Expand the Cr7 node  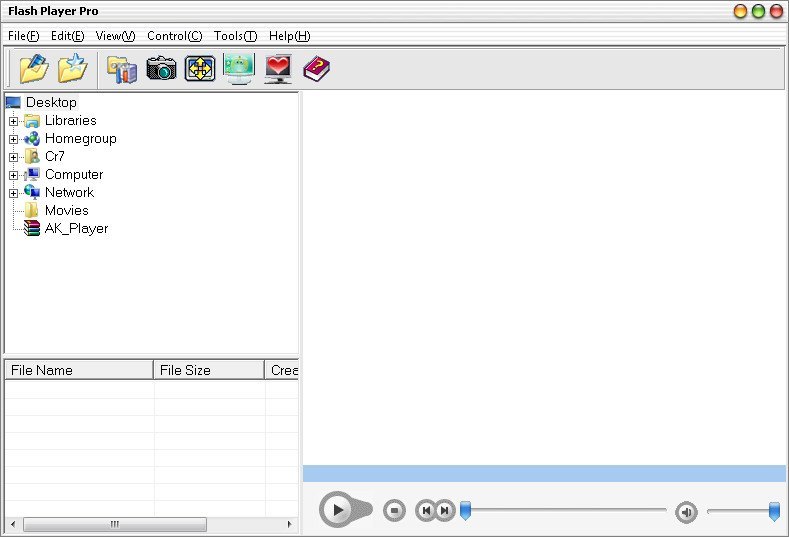point(14,157)
